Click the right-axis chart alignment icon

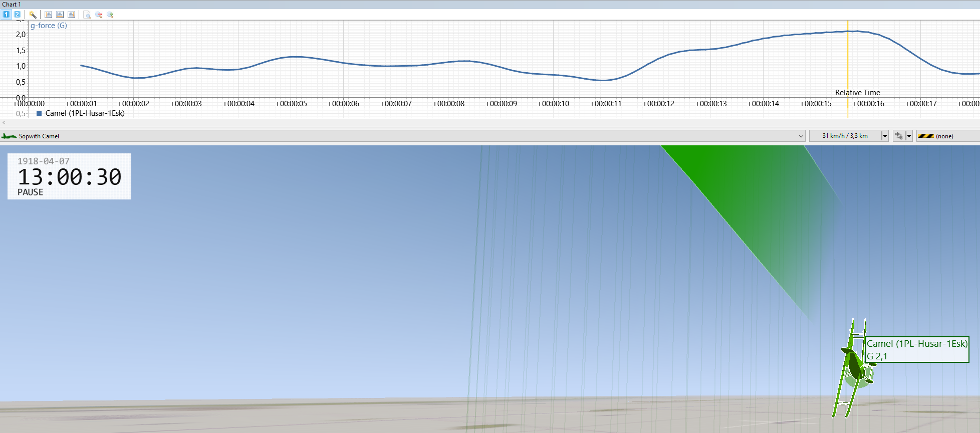[72, 15]
